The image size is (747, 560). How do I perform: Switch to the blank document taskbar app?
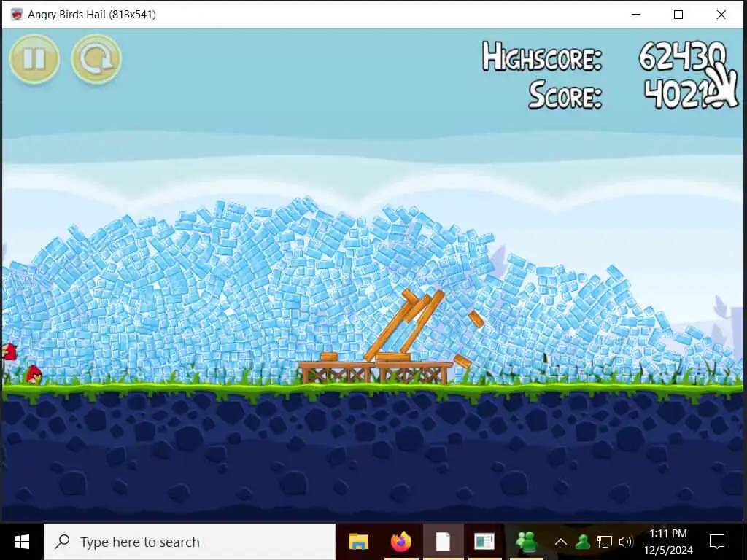[x=443, y=542]
